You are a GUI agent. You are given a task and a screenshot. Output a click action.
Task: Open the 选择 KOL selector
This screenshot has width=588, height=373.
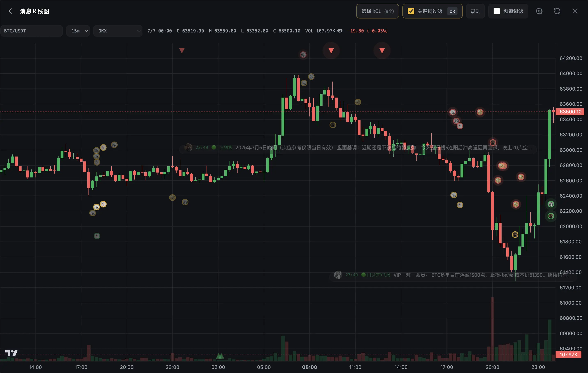pyautogui.click(x=378, y=11)
